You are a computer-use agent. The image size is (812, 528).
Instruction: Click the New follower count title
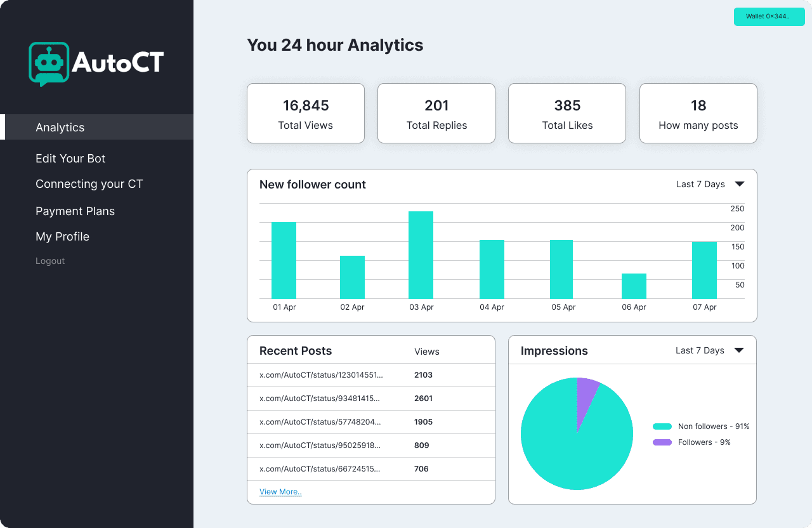click(x=313, y=185)
